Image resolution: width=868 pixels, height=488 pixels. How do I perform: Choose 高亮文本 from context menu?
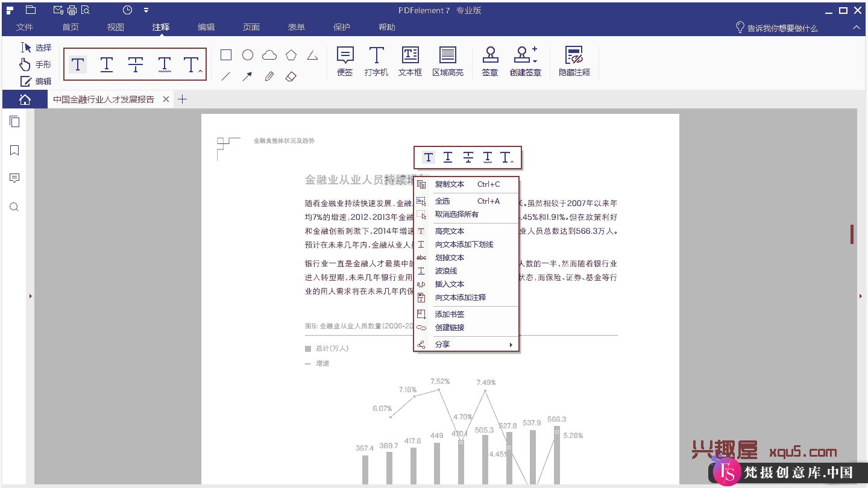pos(467,231)
